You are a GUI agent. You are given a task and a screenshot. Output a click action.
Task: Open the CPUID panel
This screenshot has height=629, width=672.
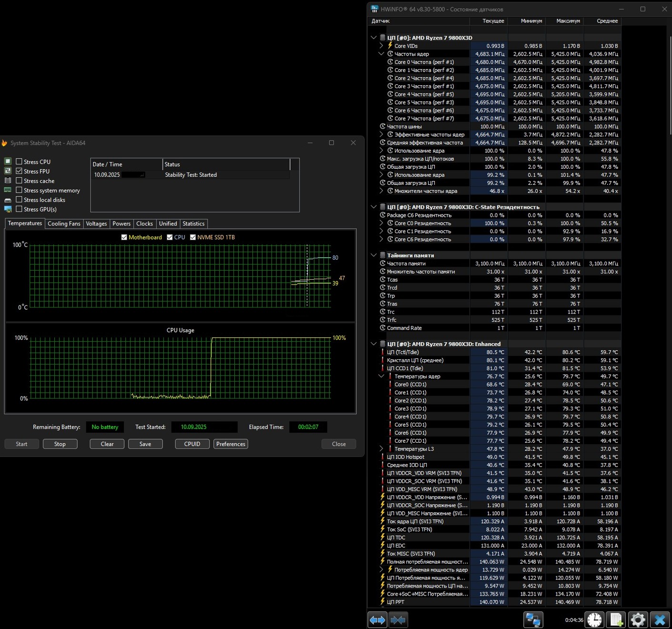[192, 444]
